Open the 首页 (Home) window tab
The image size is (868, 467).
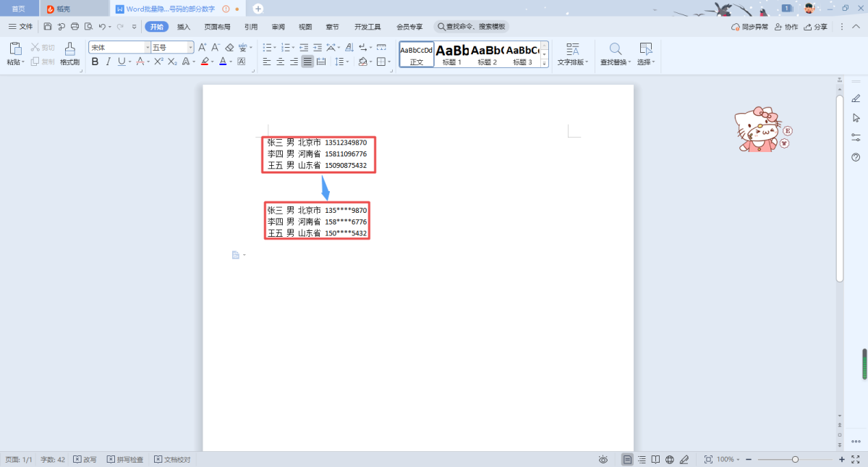point(18,9)
